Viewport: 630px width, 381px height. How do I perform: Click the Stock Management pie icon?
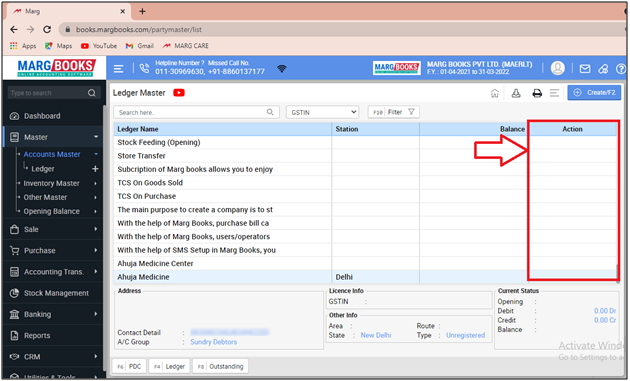(14, 293)
